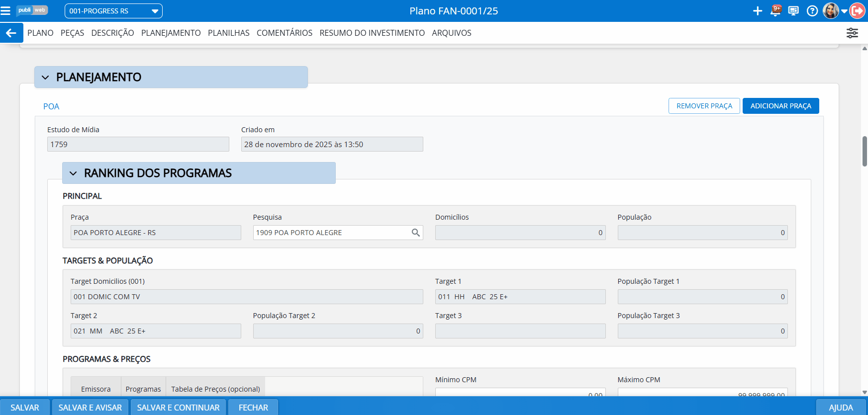The height and width of the screenshot is (415, 868).
Task: Open the notifications bell
Action: click(775, 11)
